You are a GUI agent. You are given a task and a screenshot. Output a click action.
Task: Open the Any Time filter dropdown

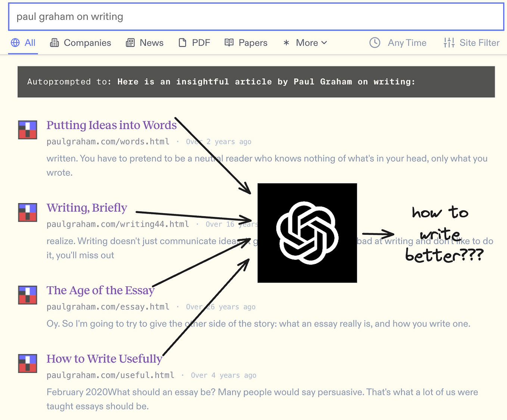click(407, 43)
